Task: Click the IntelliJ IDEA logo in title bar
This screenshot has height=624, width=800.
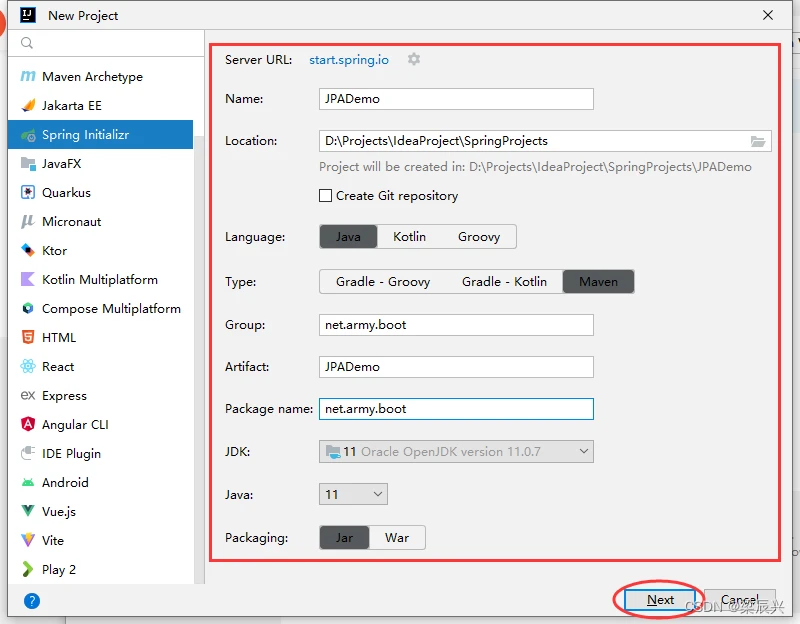Action: [28, 15]
